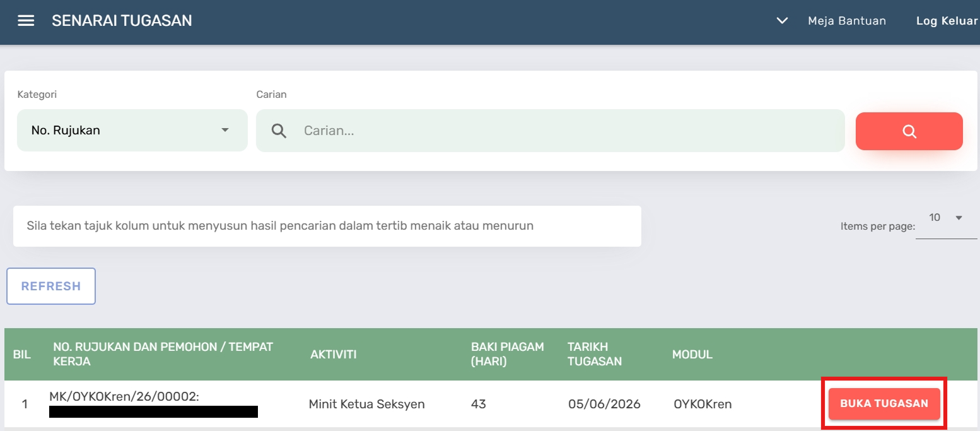Open the Items per page dropdown
Image resolution: width=980 pixels, height=431 pixels.
(x=946, y=218)
